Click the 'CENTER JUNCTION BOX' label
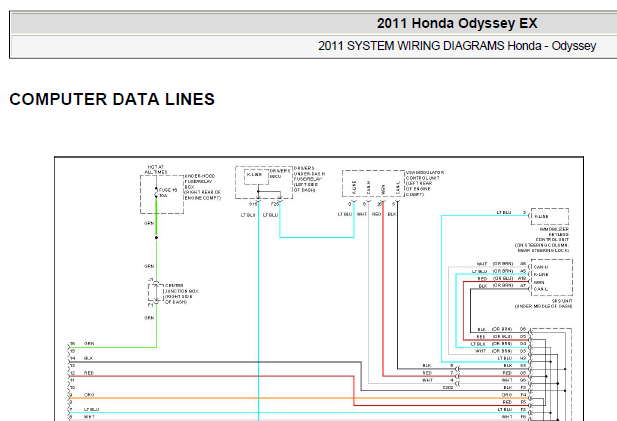The image size is (617, 421). pyautogui.click(x=181, y=294)
